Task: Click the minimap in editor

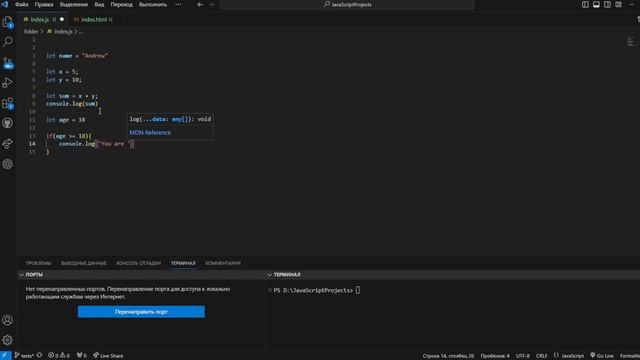Action: (631, 41)
